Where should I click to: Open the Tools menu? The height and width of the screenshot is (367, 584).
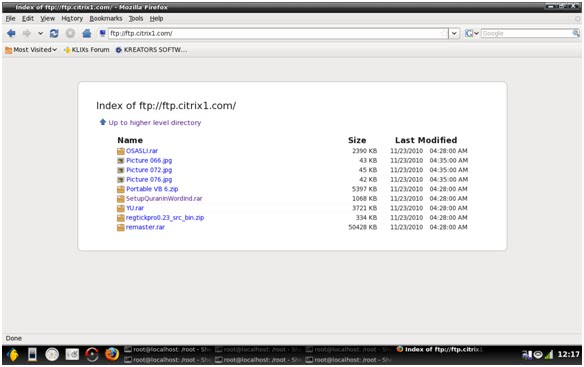pos(136,19)
